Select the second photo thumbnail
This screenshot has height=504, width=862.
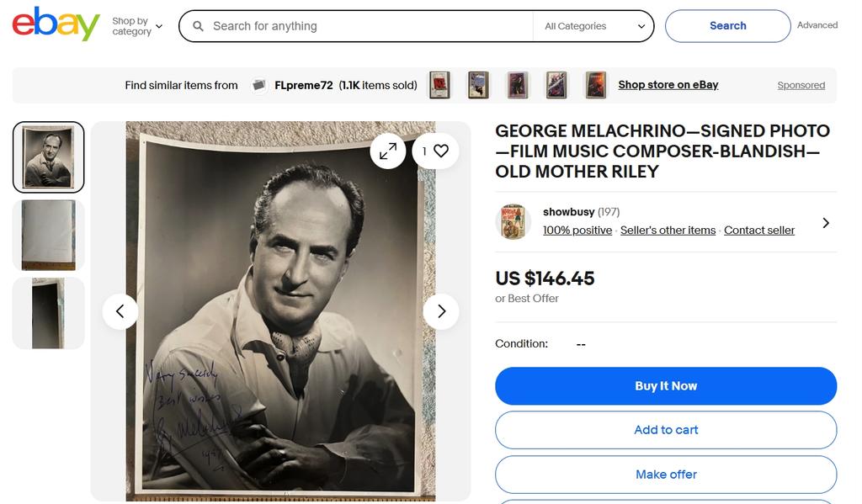tap(49, 236)
